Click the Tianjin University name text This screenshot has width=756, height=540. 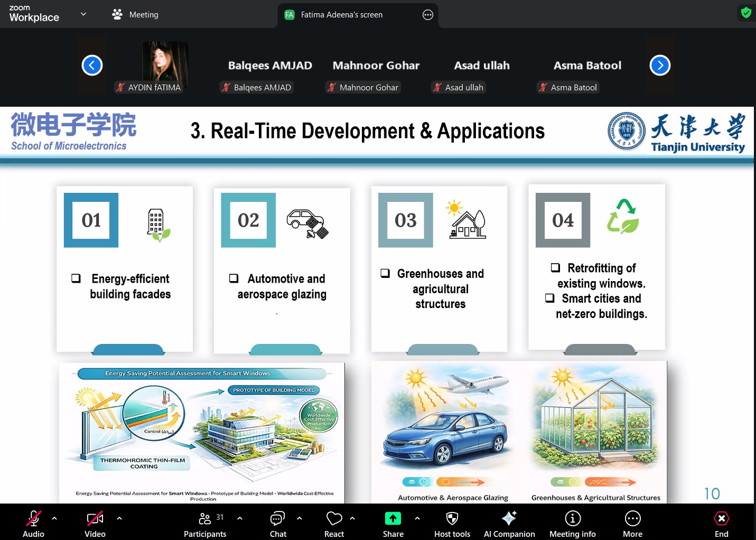(698, 147)
